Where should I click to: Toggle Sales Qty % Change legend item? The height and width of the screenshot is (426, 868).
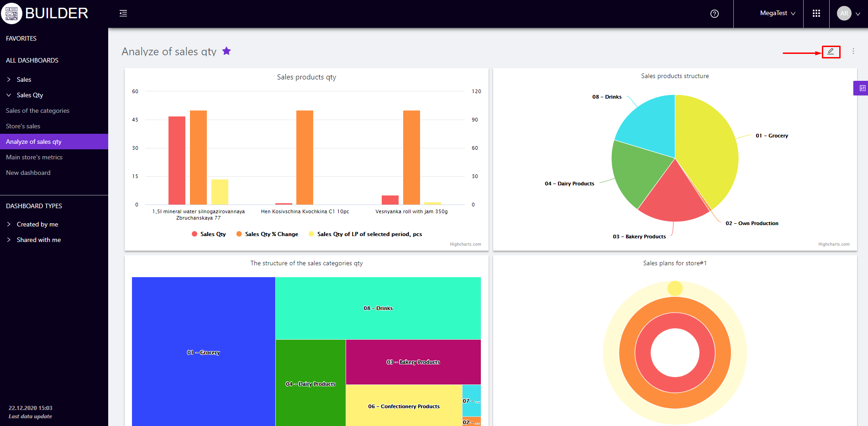267,234
